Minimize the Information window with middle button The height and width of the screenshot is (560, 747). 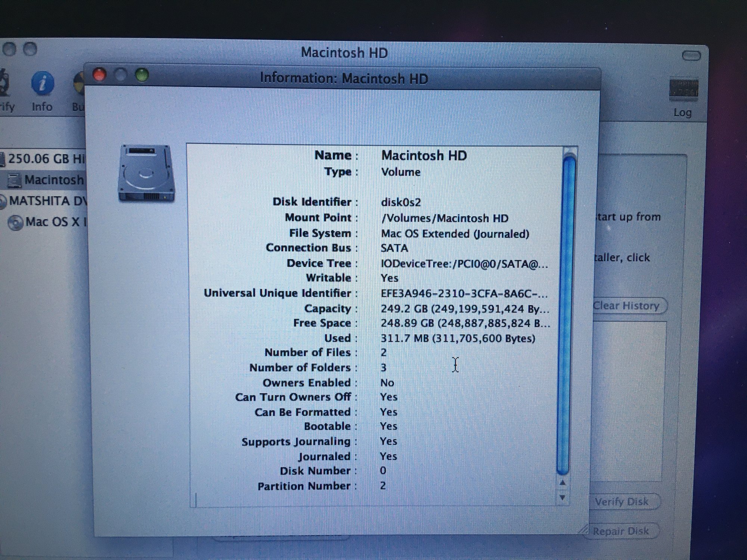(121, 75)
